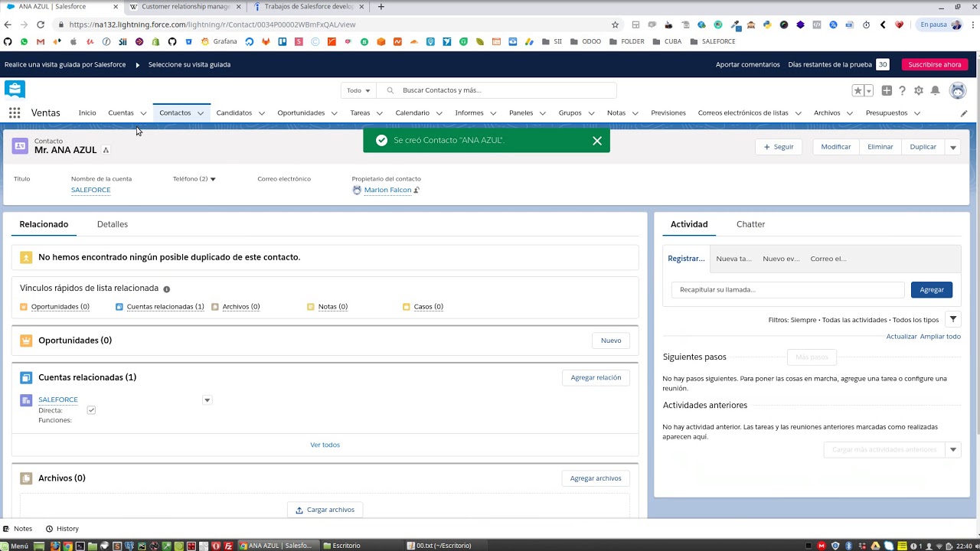
Task: Click the Cargar archivos upload button
Action: 325,510
